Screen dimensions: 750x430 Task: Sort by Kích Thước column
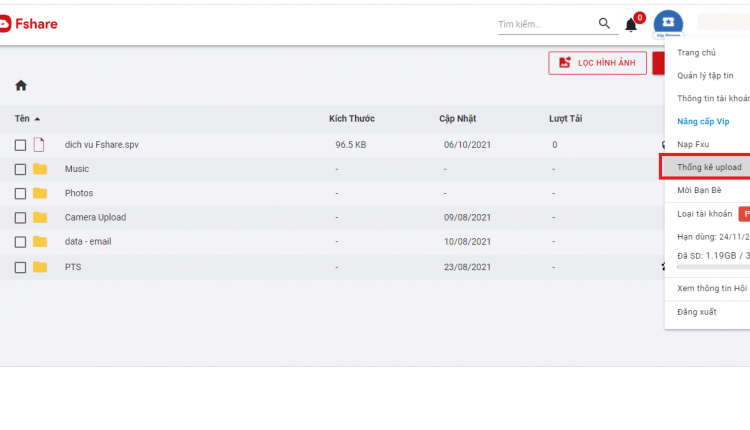352,119
